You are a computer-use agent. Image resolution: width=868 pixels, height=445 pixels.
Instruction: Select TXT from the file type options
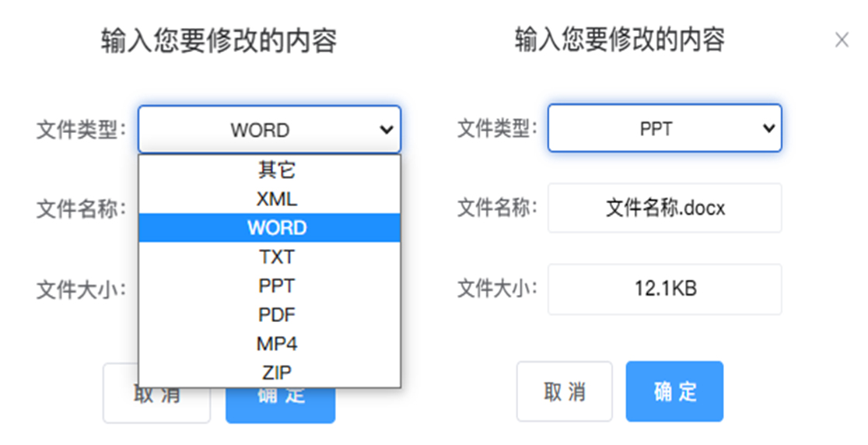[277, 257]
